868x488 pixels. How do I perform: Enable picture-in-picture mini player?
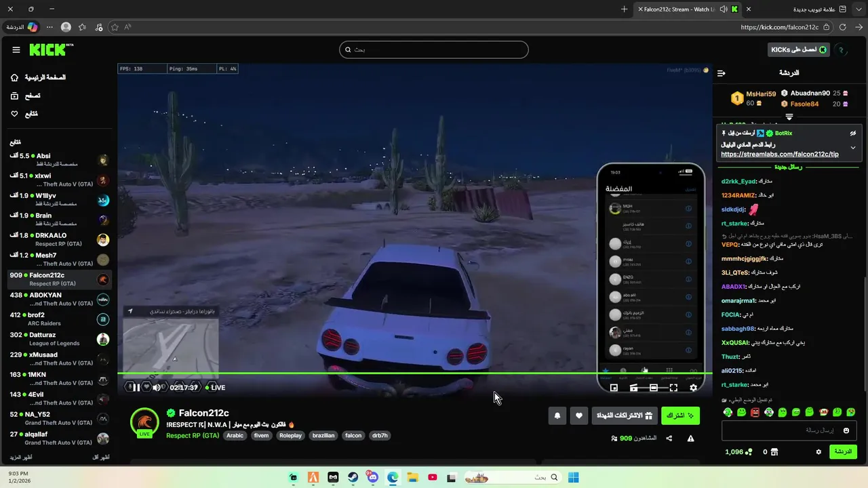(x=614, y=388)
